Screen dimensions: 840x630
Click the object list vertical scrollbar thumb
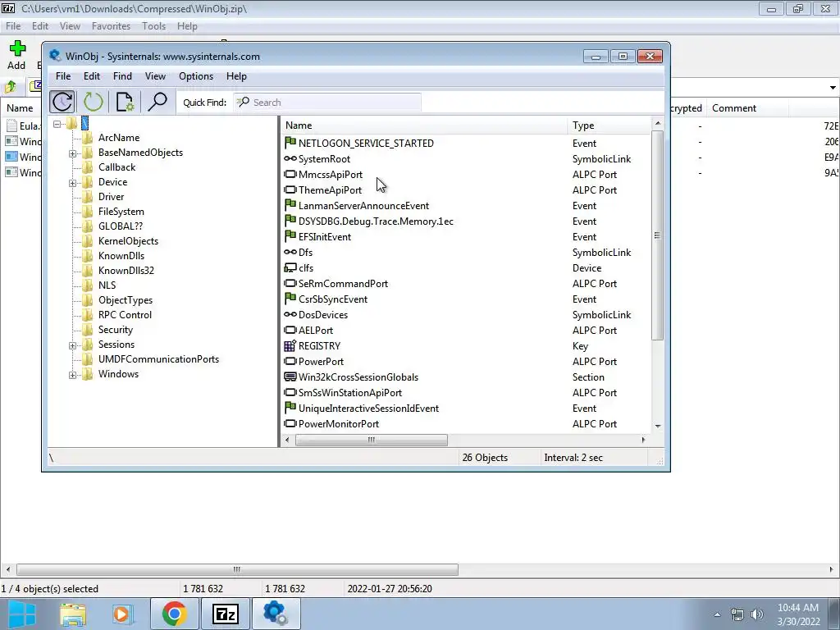pyautogui.click(x=658, y=235)
